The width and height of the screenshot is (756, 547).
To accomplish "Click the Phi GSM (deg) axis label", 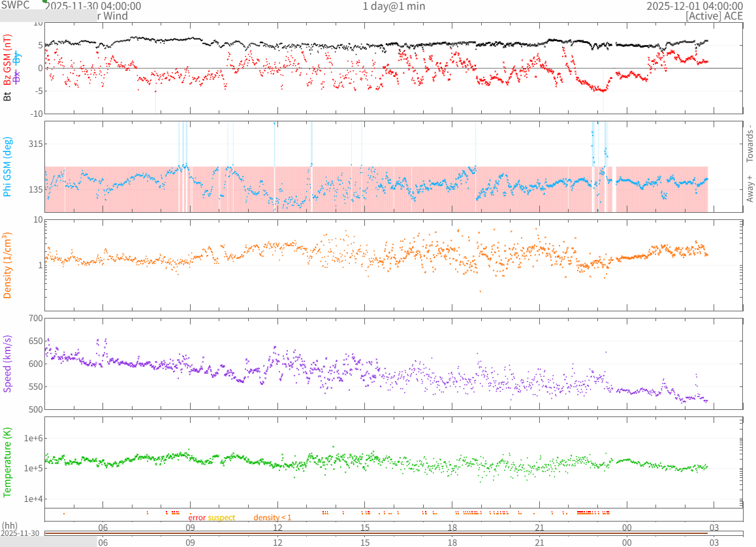I will [x=8, y=166].
